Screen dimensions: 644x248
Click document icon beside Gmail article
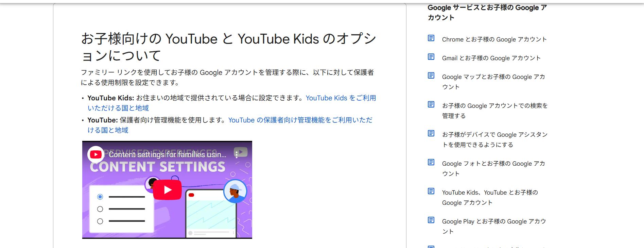click(x=431, y=57)
